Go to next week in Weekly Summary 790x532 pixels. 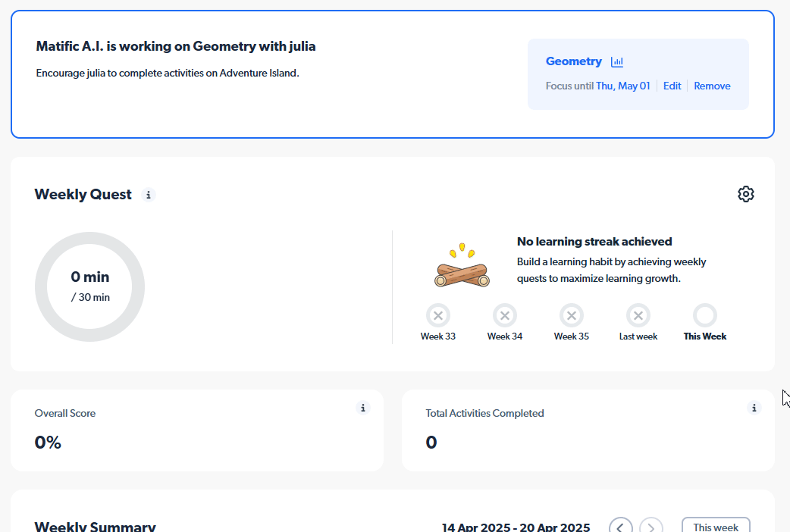coord(651,527)
